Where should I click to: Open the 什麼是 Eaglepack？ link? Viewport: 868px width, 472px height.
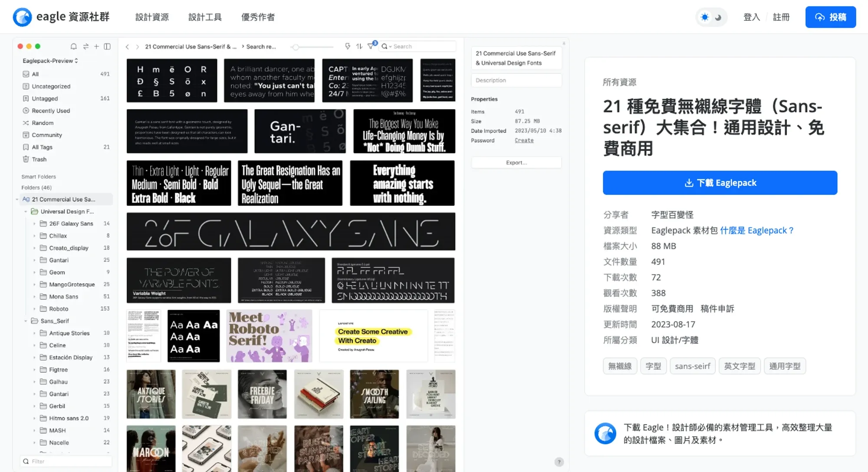pos(757,230)
